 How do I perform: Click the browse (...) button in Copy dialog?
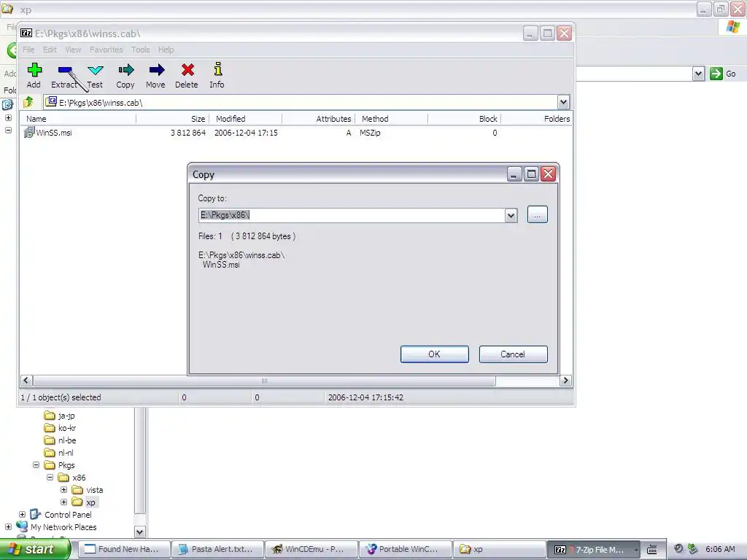point(538,215)
